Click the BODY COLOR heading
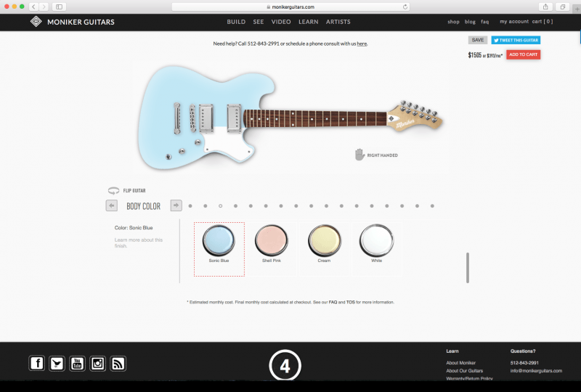 click(143, 206)
